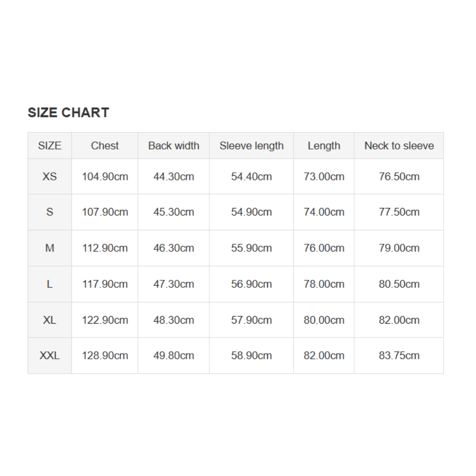Screen dimensions: 476x476
Task: Select the 46.30cm back width cell
Action: tap(174, 248)
